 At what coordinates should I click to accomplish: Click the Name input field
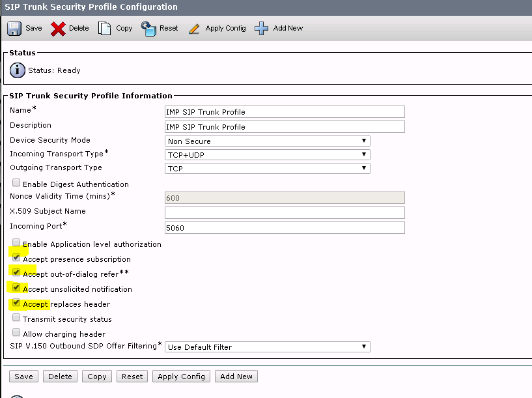(x=285, y=111)
